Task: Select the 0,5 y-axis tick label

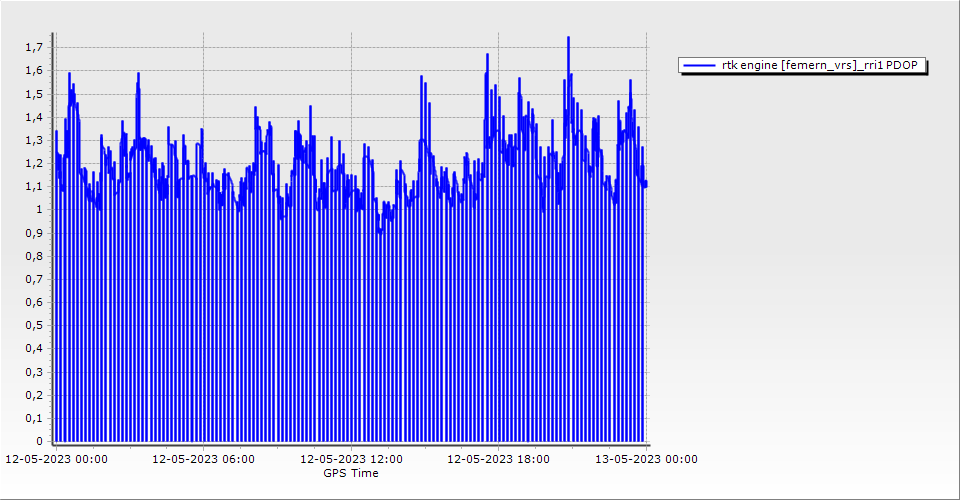Action: point(34,325)
